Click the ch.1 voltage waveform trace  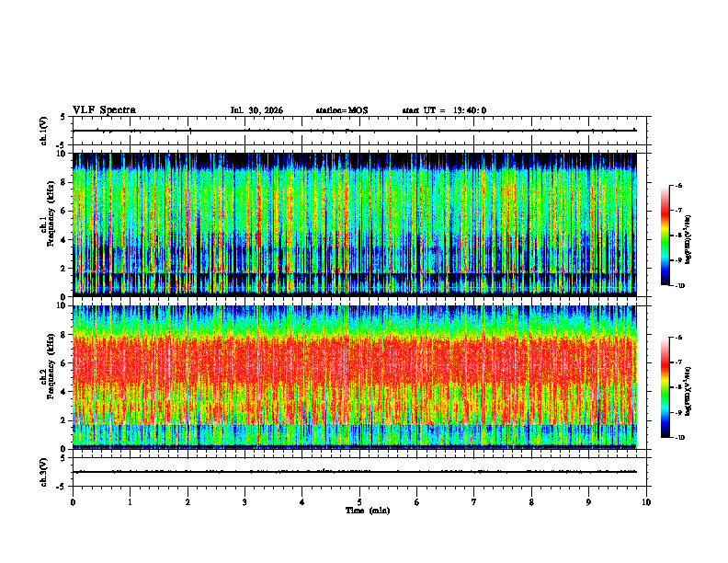coord(355,131)
